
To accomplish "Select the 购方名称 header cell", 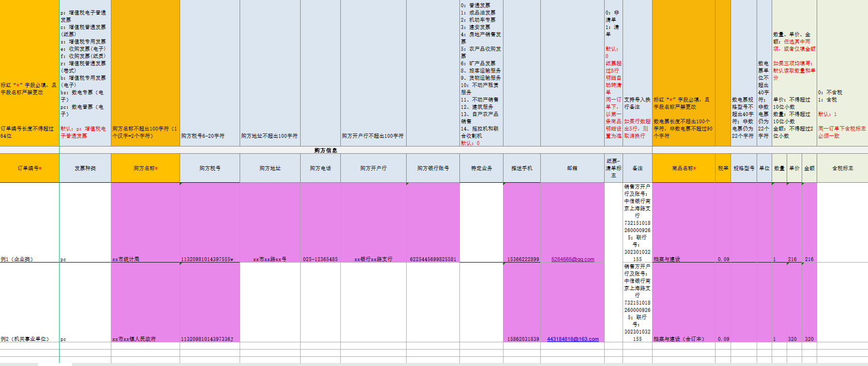I will pos(145,168).
